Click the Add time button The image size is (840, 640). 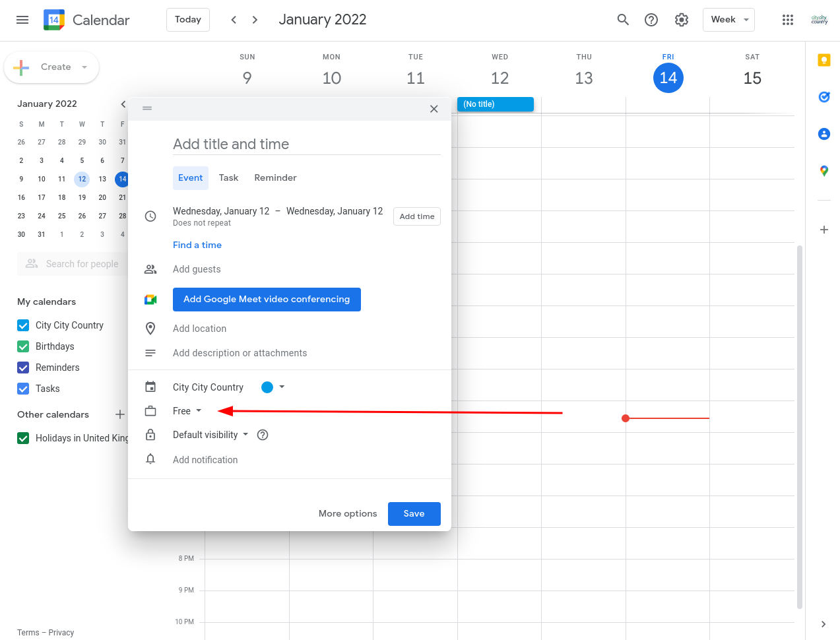click(x=417, y=216)
